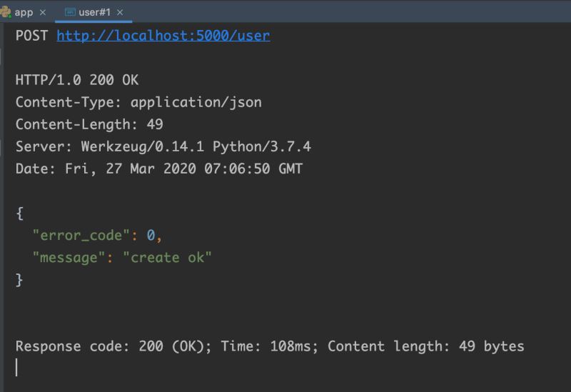Click the Date header line
This screenshot has height=392, width=571.
click(158, 169)
